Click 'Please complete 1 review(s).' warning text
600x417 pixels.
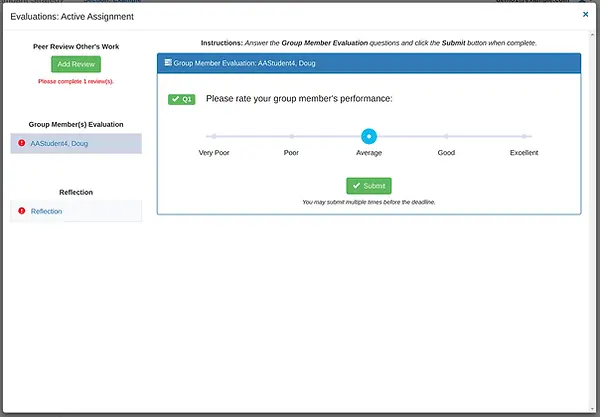coord(76,81)
